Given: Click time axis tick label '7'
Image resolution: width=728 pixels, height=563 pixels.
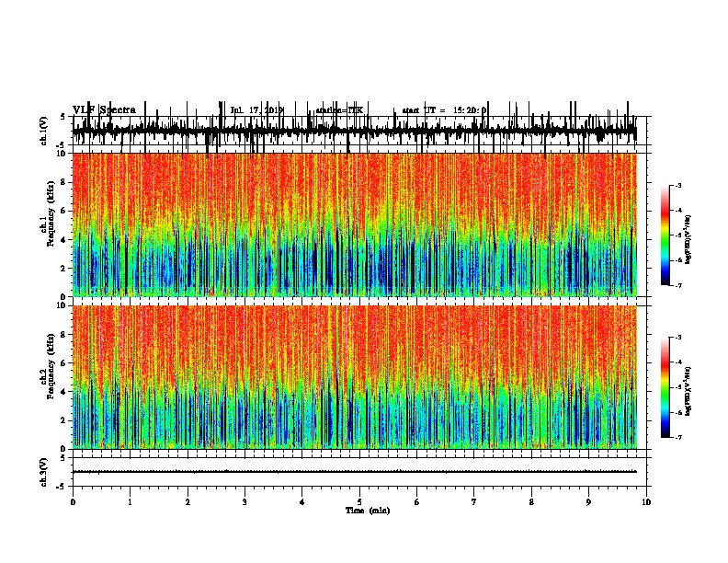Looking at the screenshot, I should (x=474, y=502).
